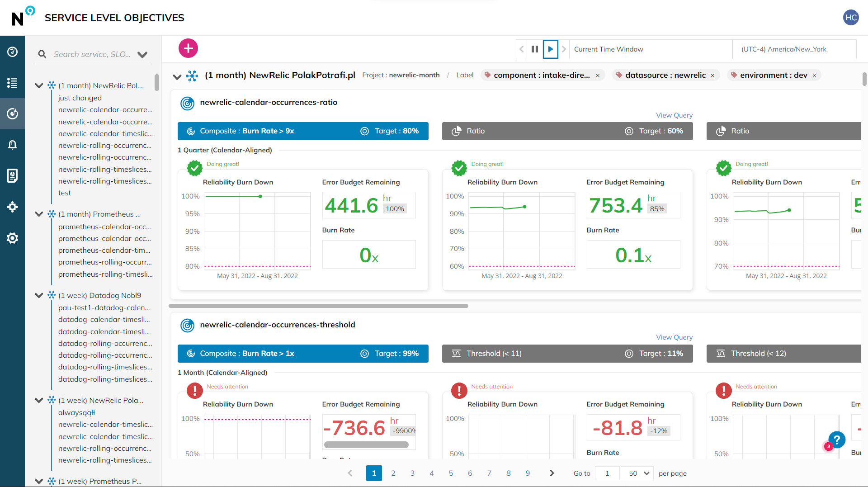Click the -9900% error budget progress bar

(x=366, y=445)
